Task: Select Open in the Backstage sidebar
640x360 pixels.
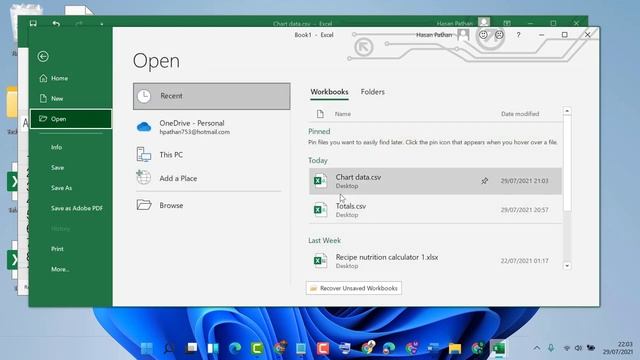Action: [x=71, y=119]
